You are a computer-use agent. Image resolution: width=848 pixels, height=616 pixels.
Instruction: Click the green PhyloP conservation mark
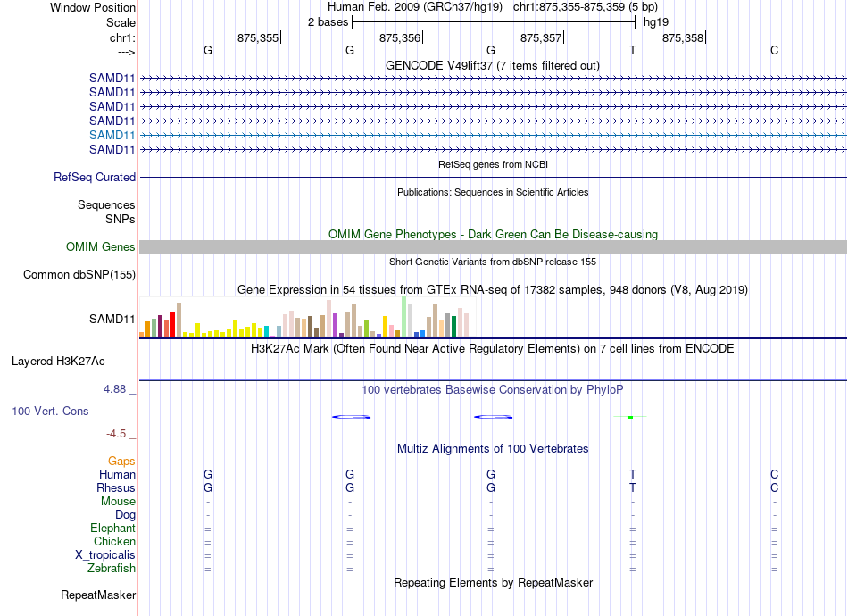click(630, 417)
